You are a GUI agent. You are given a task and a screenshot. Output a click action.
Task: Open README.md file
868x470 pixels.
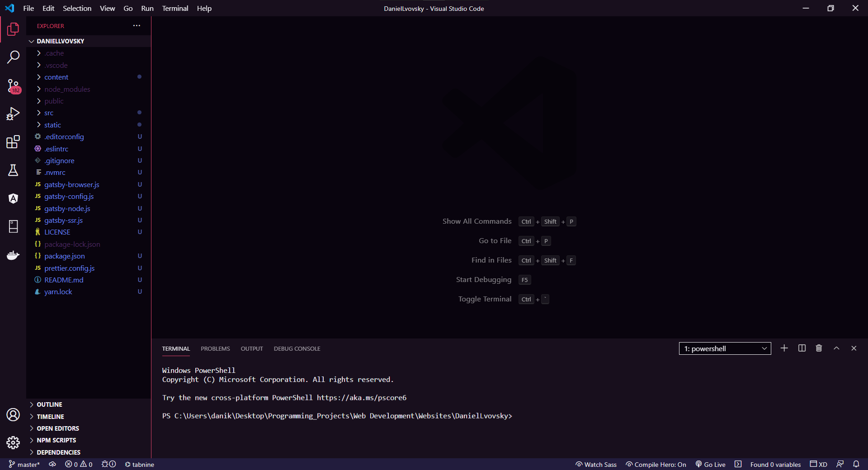pyautogui.click(x=88, y=280)
